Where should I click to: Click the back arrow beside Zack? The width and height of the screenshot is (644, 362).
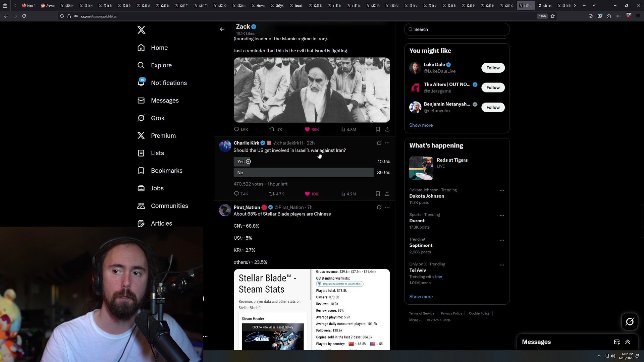click(x=222, y=29)
